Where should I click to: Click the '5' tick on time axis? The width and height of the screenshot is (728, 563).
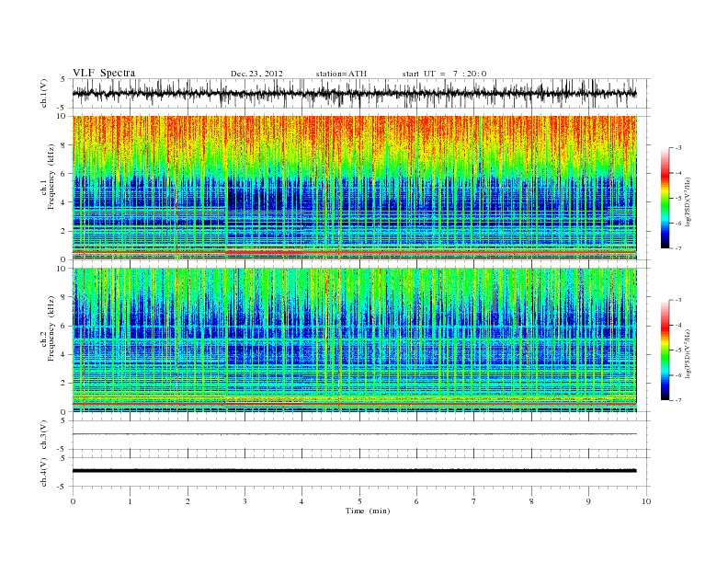tap(359, 501)
